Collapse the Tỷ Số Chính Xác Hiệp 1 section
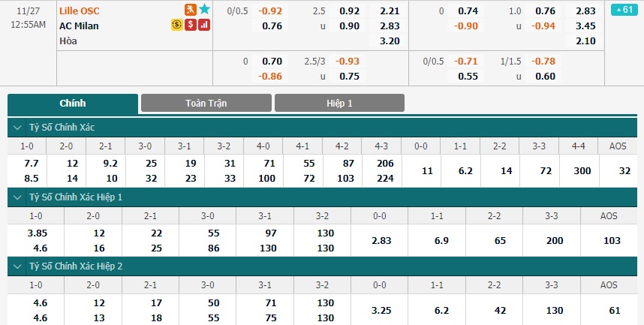This screenshot has height=325, width=644. pyautogui.click(x=17, y=197)
